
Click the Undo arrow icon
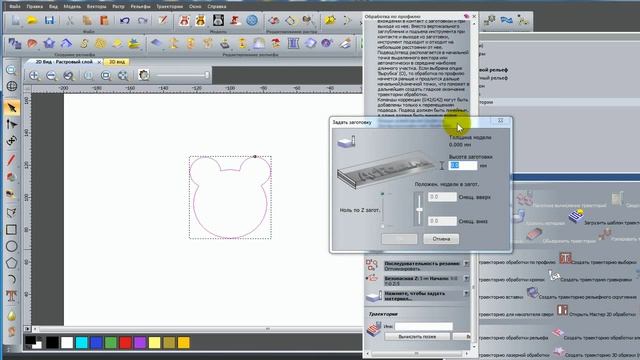coord(125,20)
